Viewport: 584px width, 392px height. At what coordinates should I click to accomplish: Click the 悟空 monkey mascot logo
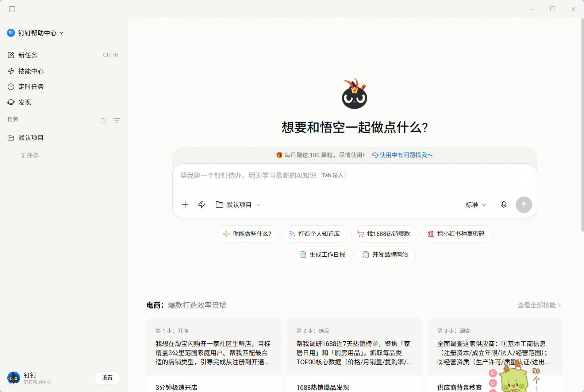(x=354, y=94)
